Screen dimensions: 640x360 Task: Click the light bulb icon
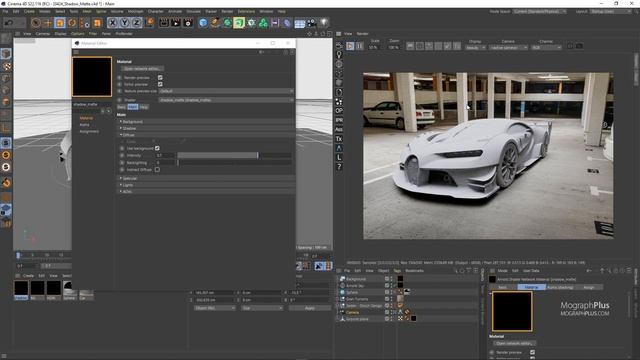tap(324, 22)
